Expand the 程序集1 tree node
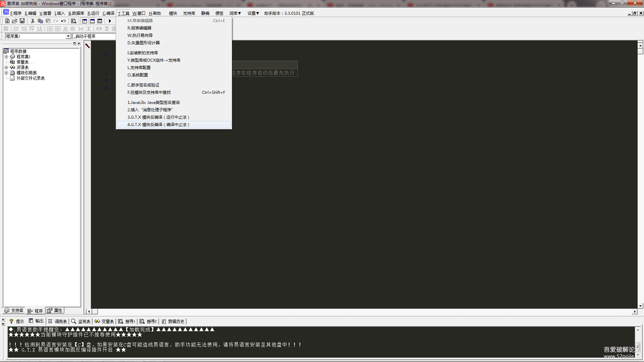This screenshot has height=362, width=644. (x=6, y=57)
